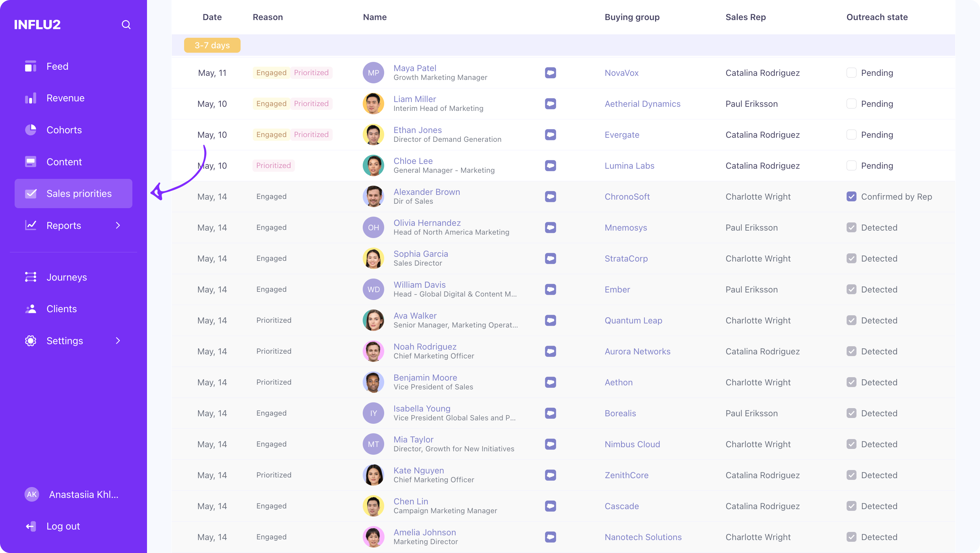
Task: Open the CRM icon for Olivia Hernandez
Action: click(x=550, y=228)
